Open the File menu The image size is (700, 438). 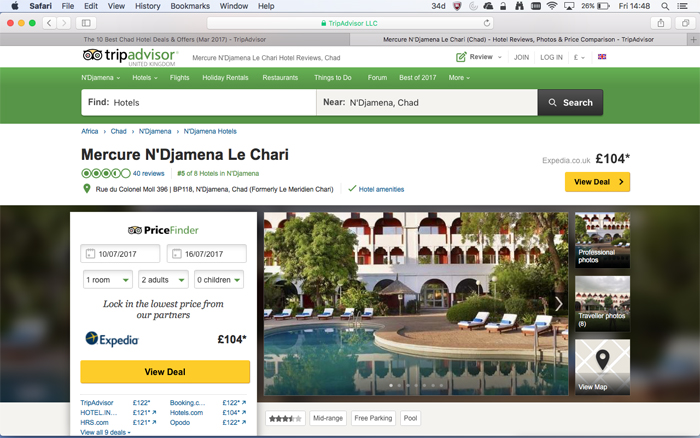[68, 6]
